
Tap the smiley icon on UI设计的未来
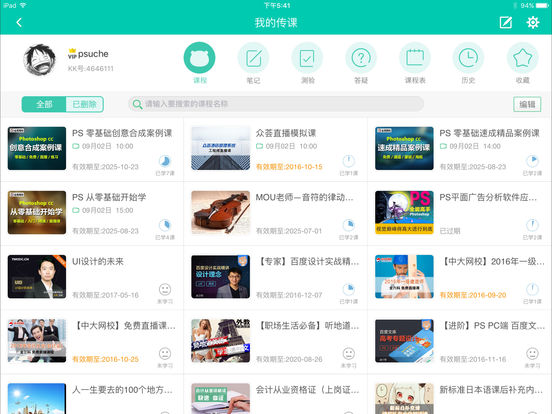[165, 289]
